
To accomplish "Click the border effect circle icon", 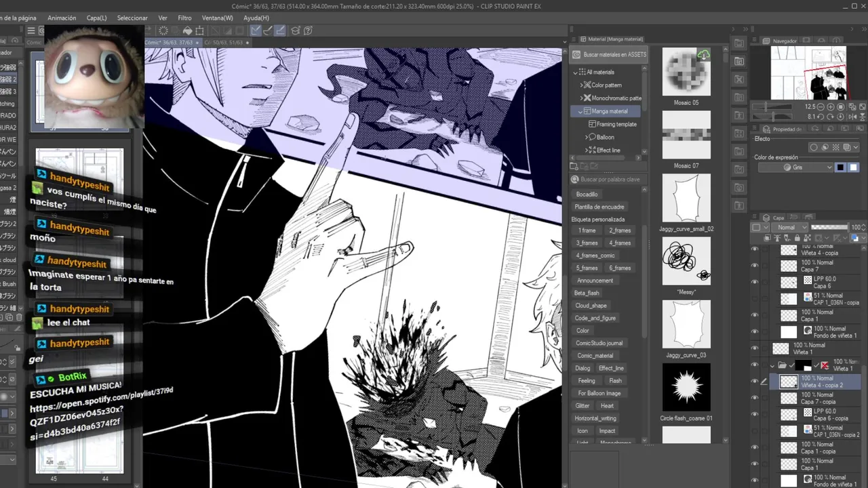I will pyautogui.click(x=814, y=147).
